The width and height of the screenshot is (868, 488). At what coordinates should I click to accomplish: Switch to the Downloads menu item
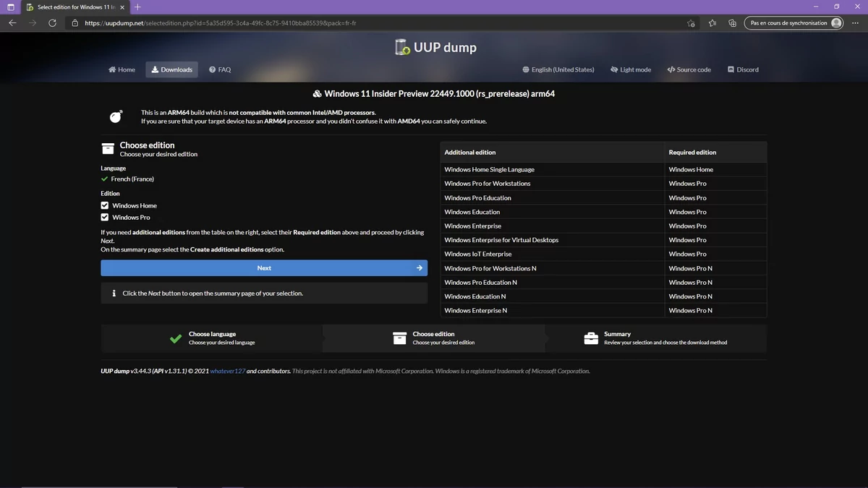pyautogui.click(x=171, y=69)
